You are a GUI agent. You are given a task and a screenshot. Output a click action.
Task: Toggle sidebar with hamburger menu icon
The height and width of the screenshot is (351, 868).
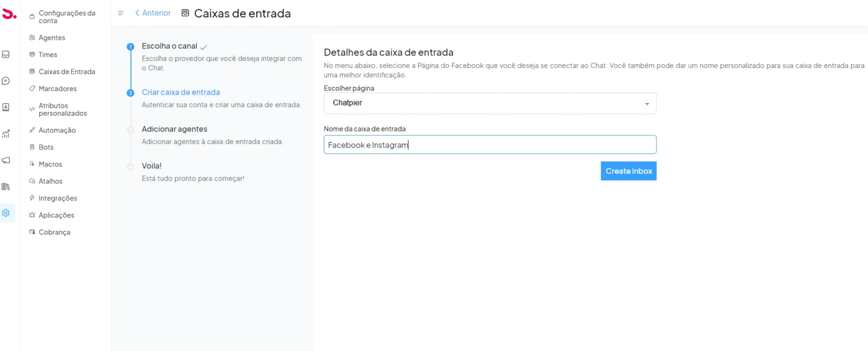[121, 13]
